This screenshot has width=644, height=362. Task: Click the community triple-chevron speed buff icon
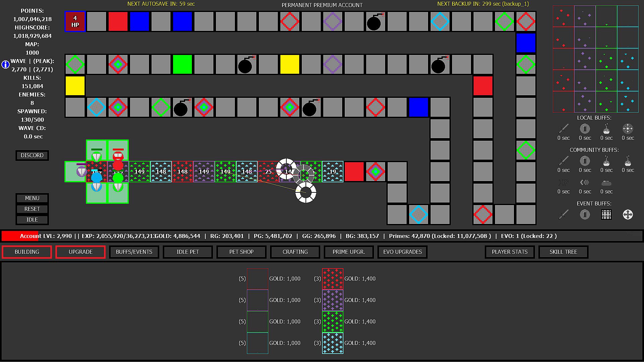(585, 183)
